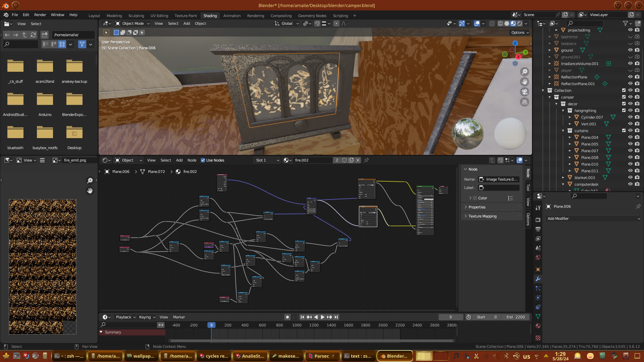Screen dimensions: 644x362
Task: Click the pan hand icon in image editor
Action: click(90, 191)
